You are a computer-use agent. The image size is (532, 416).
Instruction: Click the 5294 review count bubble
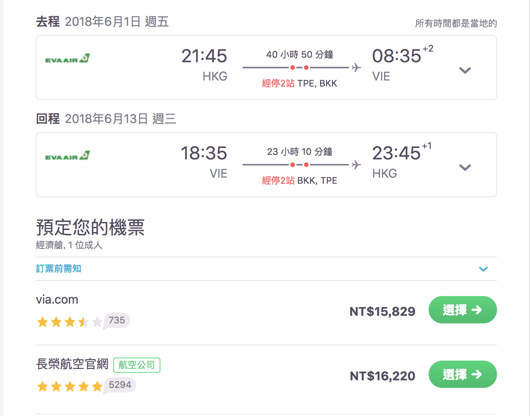pos(120,385)
